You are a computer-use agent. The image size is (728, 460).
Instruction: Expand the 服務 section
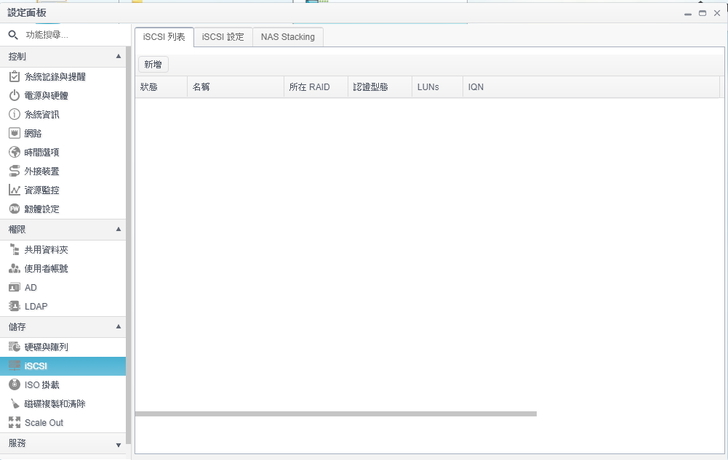click(118, 445)
